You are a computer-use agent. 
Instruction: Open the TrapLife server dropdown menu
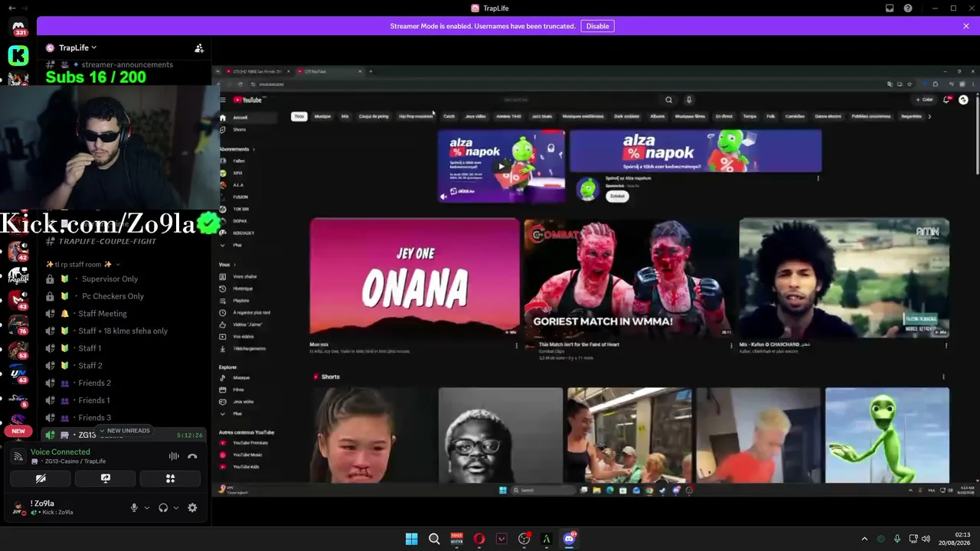click(x=78, y=47)
